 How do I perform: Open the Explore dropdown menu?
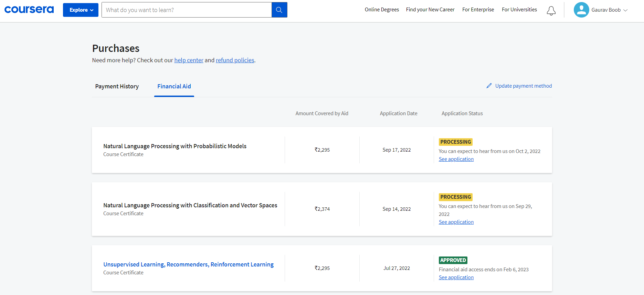tap(81, 10)
